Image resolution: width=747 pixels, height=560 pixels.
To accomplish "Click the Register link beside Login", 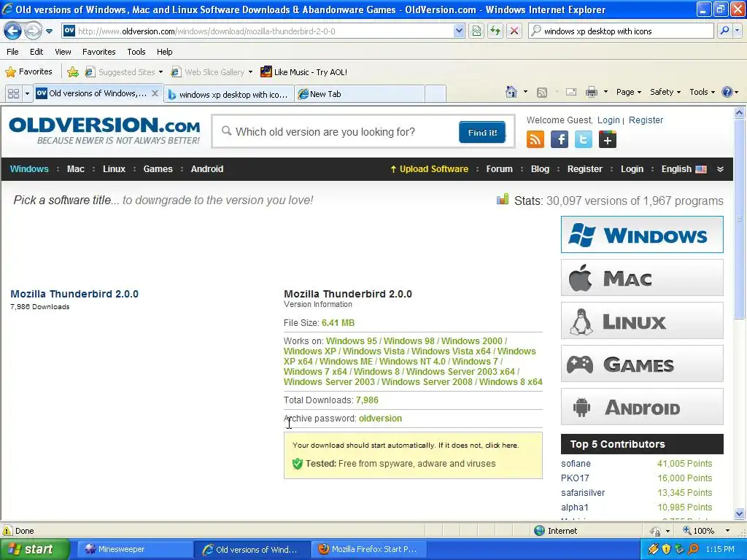I will point(646,120).
